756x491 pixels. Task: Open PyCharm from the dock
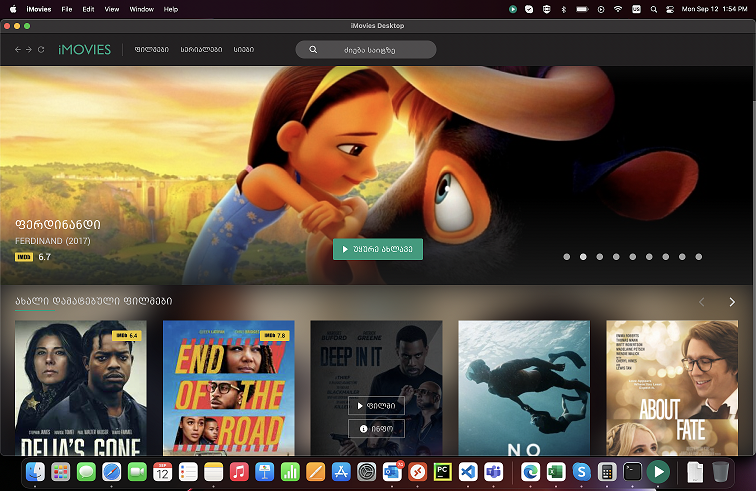(442, 472)
